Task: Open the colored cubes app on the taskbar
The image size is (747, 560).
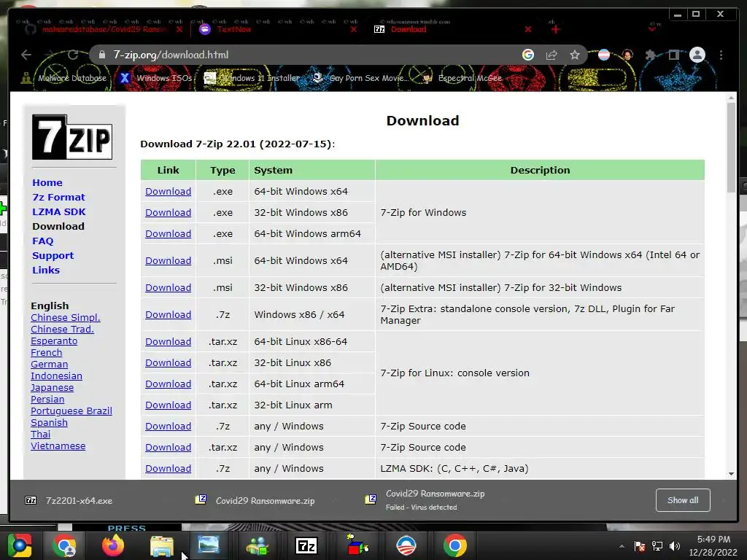Action: (357, 545)
